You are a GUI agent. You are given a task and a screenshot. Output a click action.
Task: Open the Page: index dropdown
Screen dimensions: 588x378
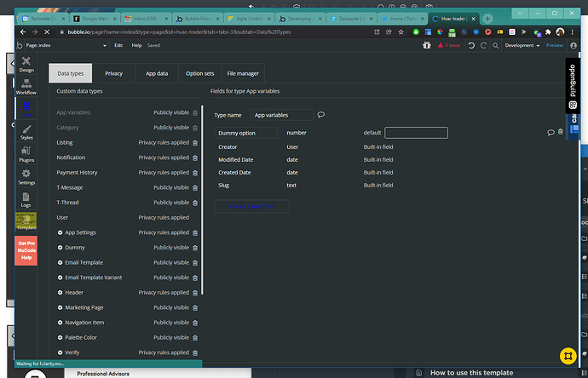tap(66, 45)
